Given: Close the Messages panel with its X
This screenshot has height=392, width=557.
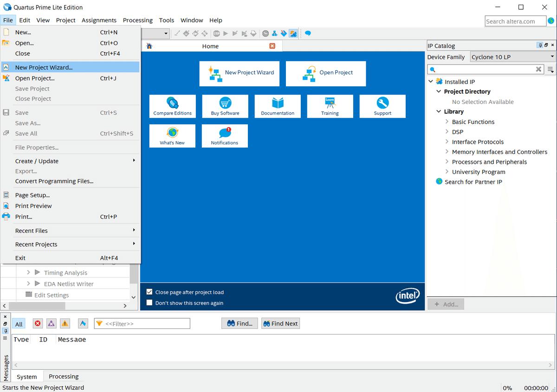Looking at the screenshot, I should pyautogui.click(x=5, y=316).
